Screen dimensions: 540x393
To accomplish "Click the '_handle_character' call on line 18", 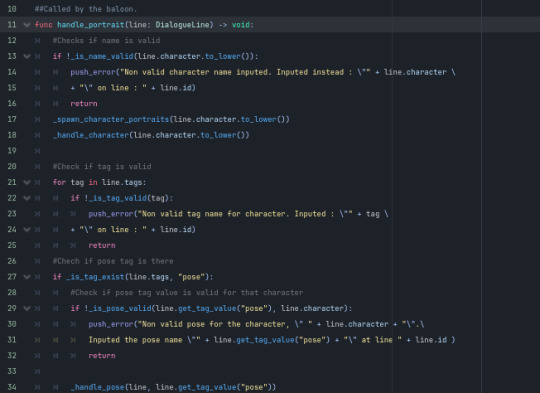I will [x=91, y=135].
